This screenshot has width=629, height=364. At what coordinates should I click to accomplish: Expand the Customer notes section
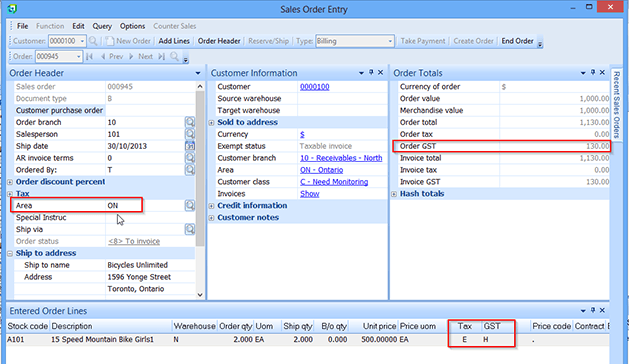point(211,218)
